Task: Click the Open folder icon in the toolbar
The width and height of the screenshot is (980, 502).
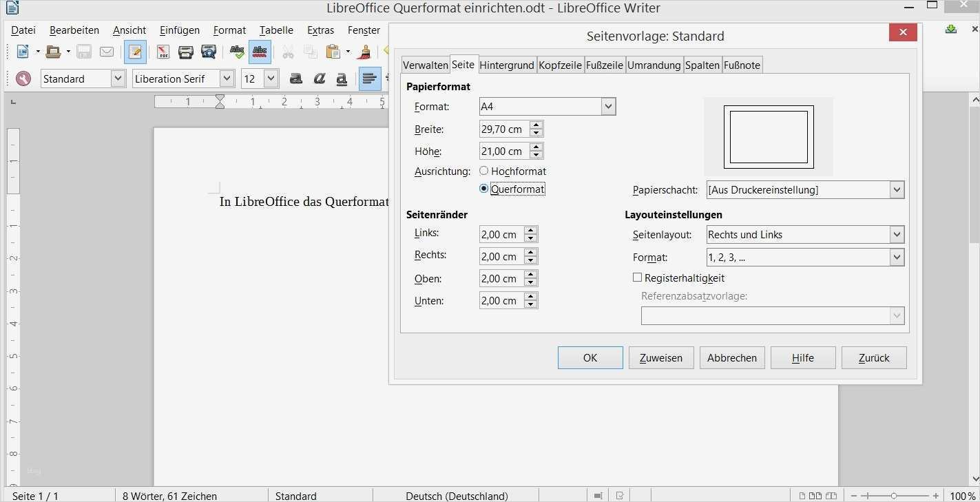Action: [x=53, y=52]
